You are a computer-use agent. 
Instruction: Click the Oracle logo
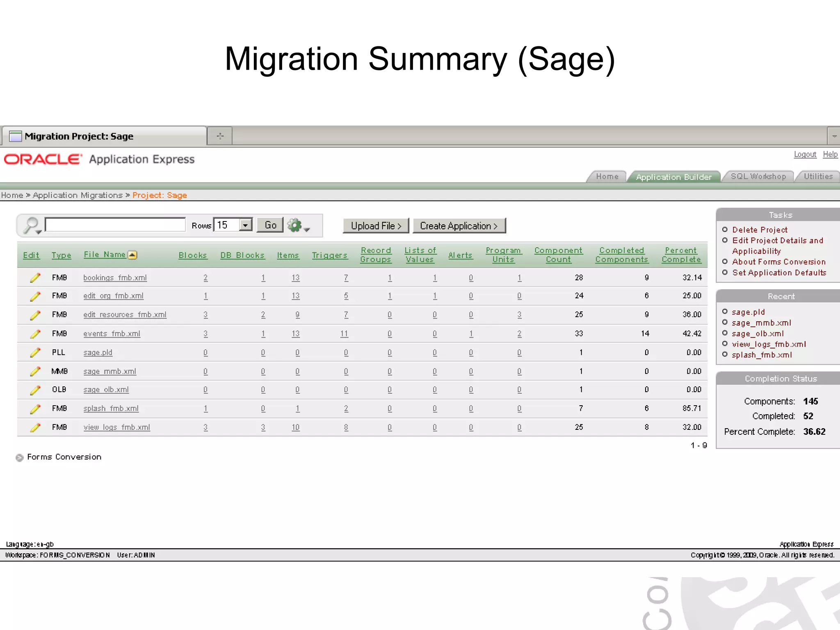tap(43, 159)
